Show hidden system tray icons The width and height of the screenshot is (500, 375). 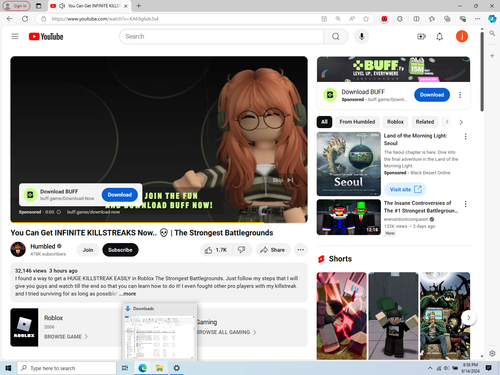point(430,368)
